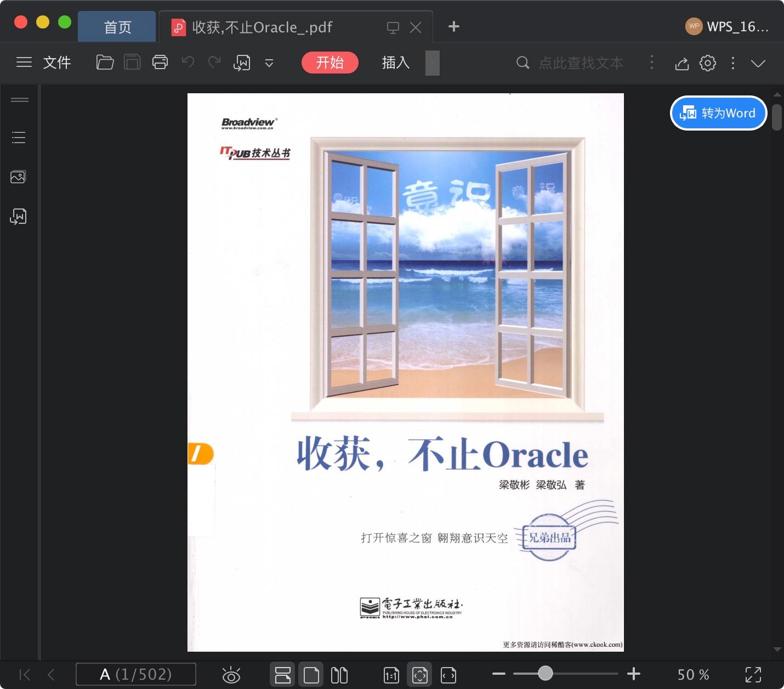Set actual size 1:1 zoom
784x689 pixels.
[391, 675]
